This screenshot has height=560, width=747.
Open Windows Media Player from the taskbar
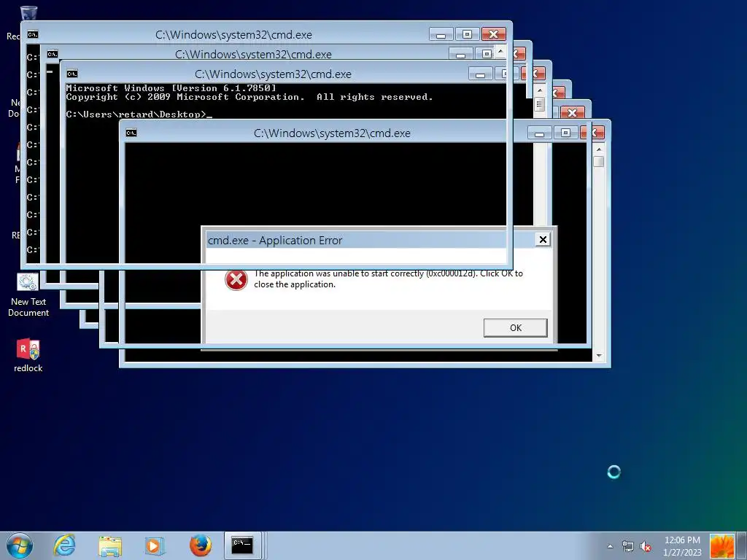pos(153,545)
